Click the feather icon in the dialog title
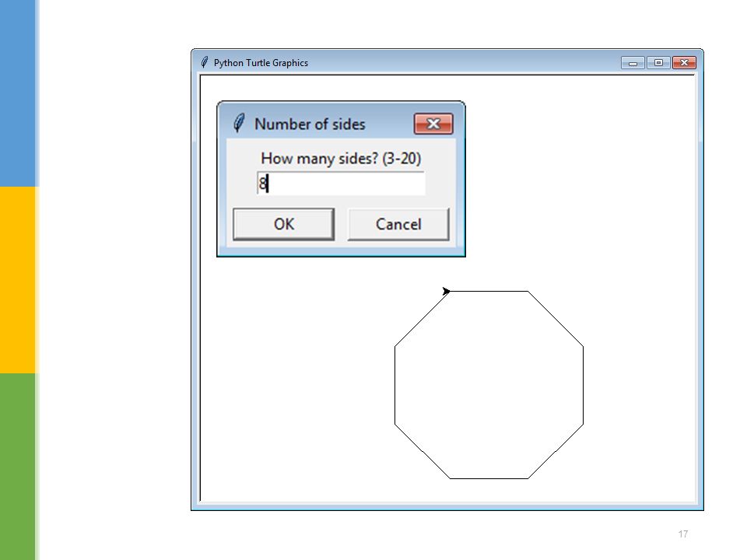The width and height of the screenshot is (747, 560). click(x=239, y=124)
